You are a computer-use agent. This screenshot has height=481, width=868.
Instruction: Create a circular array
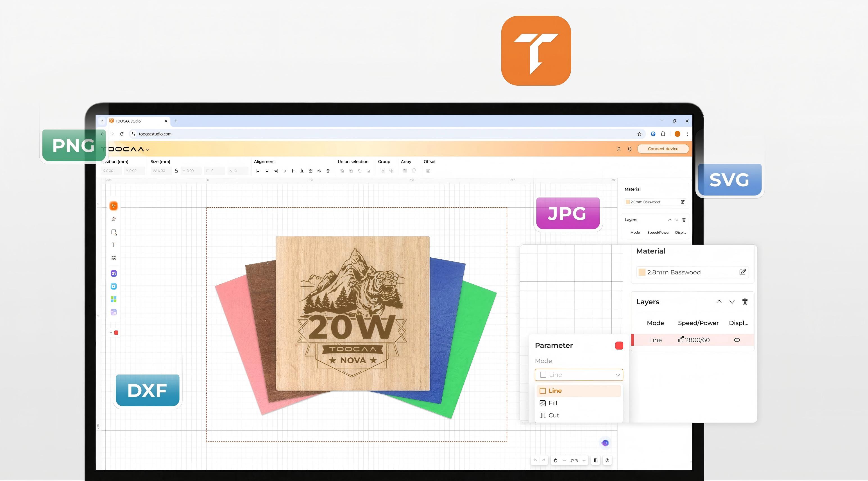click(x=414, y=171)
